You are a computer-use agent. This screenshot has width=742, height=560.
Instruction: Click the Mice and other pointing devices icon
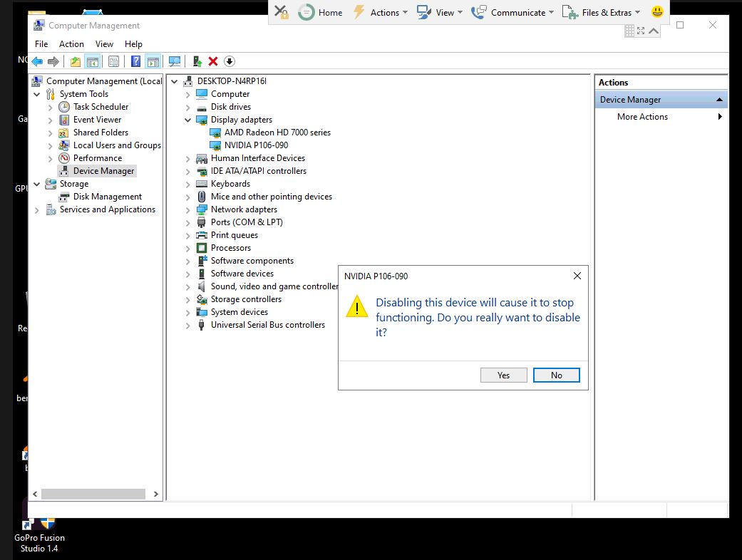[202, 196]
